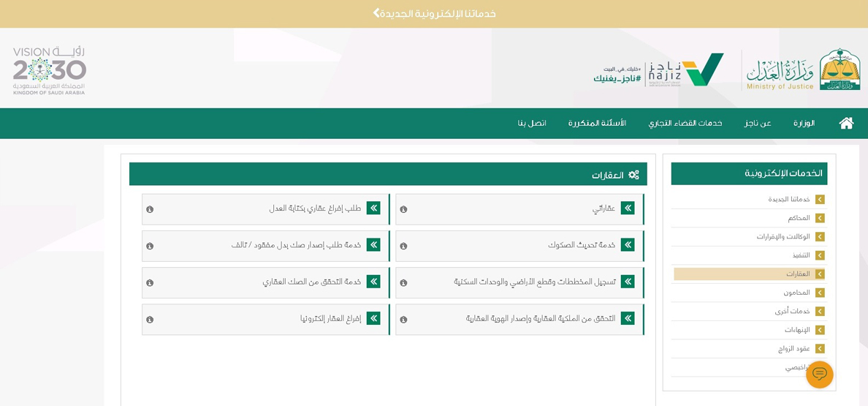This screenshot has width=868, height=406.
Task: Go to the home page icon
Action: pyautogui.click(x=846, y=123)
